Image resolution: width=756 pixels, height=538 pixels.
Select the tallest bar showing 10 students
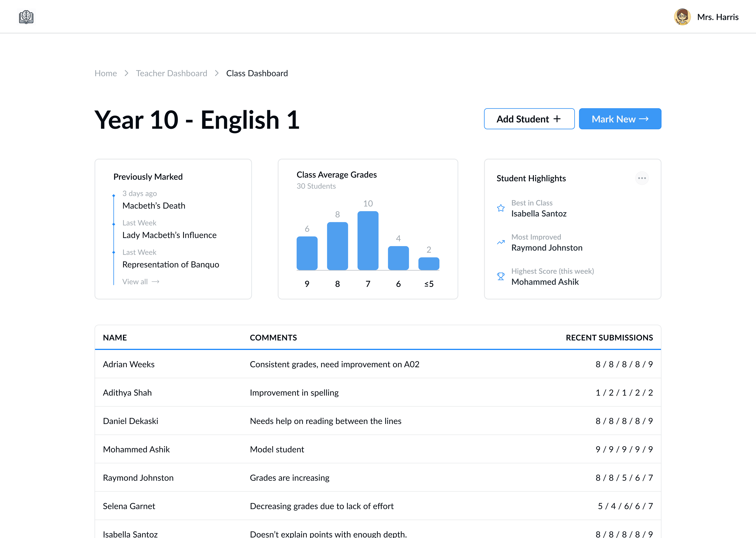click(368, 240)
